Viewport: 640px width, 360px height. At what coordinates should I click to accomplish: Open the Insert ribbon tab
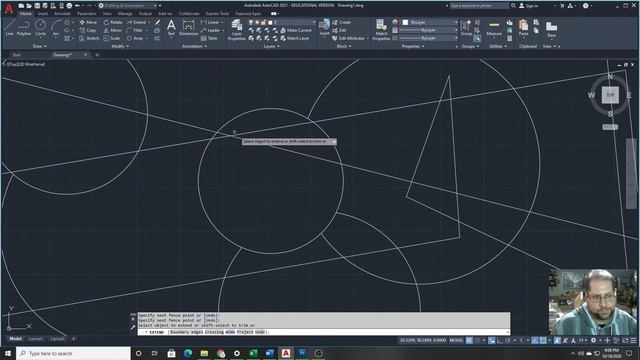pyautogui.click(x=42, y=13)
